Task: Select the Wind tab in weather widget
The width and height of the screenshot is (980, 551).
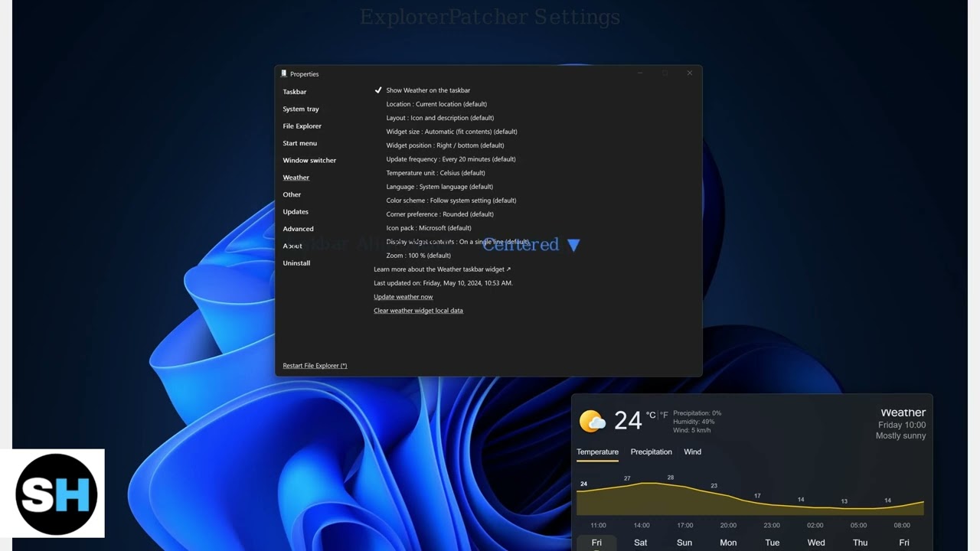Action: tap(692, 452)
